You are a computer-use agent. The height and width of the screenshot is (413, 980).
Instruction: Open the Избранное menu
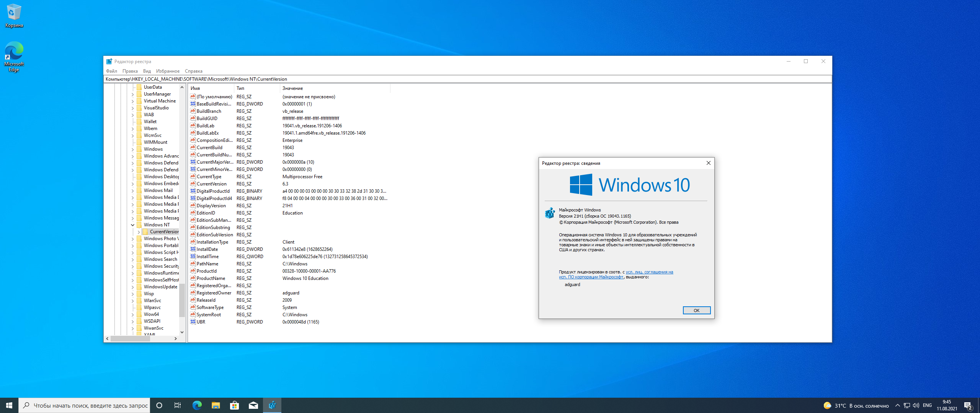(x=168, y=71)
